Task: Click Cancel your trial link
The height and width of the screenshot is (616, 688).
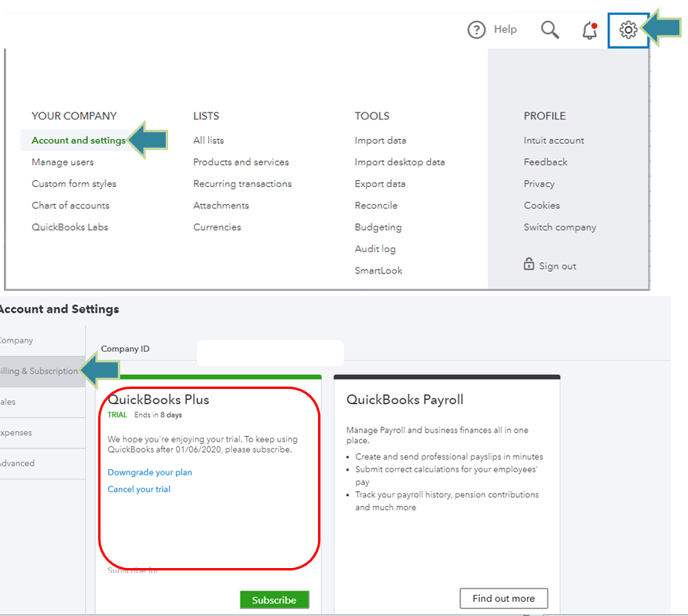Action: click(x=139, y=489)
